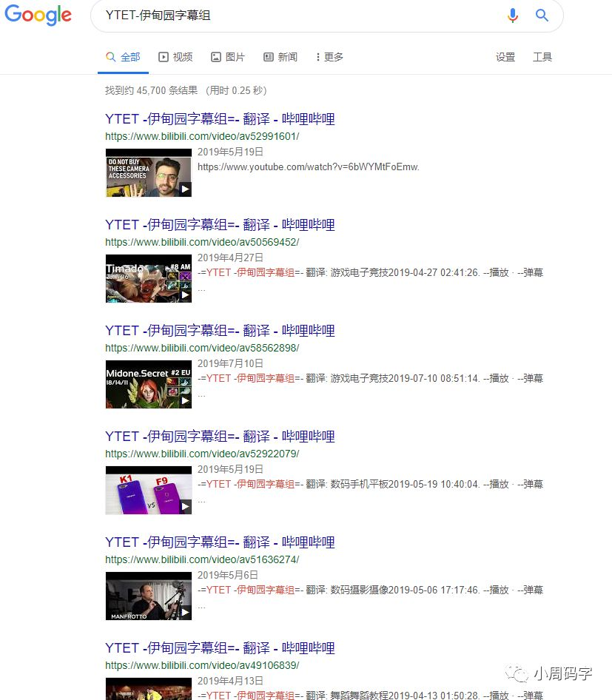Click the URL bilibili.com/video/av52922079/
Screen dimensions: 612x700
pos(202,454)
